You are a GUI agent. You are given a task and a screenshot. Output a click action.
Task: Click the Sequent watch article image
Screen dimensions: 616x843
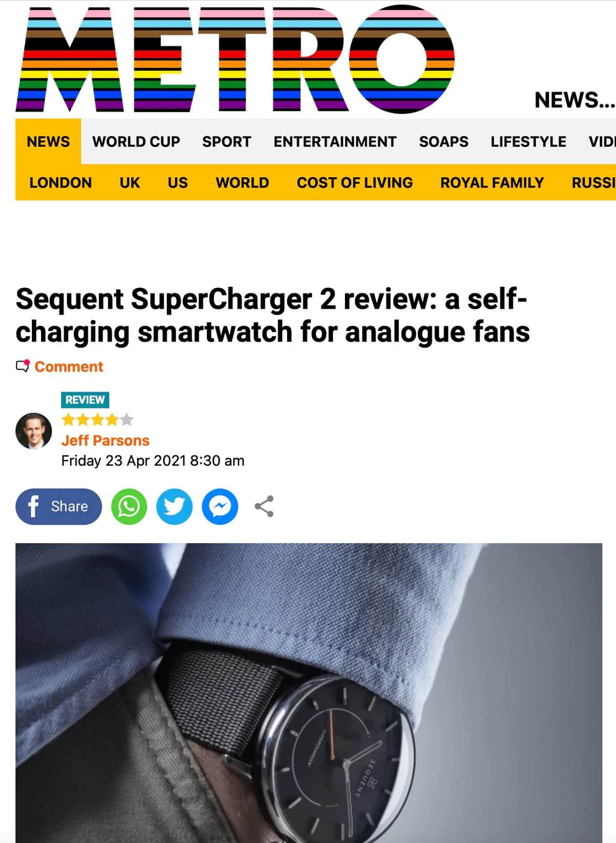[309, 693]
